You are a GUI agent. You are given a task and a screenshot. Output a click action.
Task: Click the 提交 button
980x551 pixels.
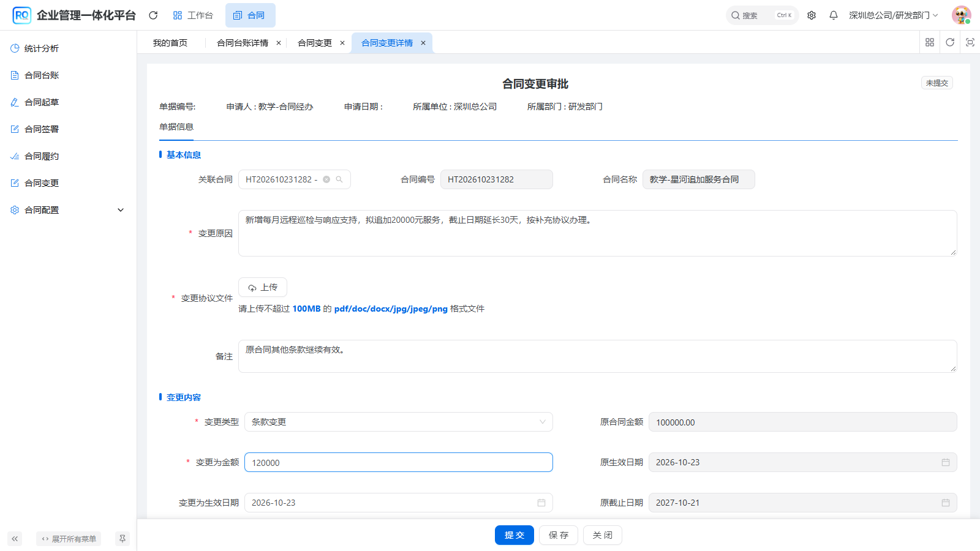514,535
